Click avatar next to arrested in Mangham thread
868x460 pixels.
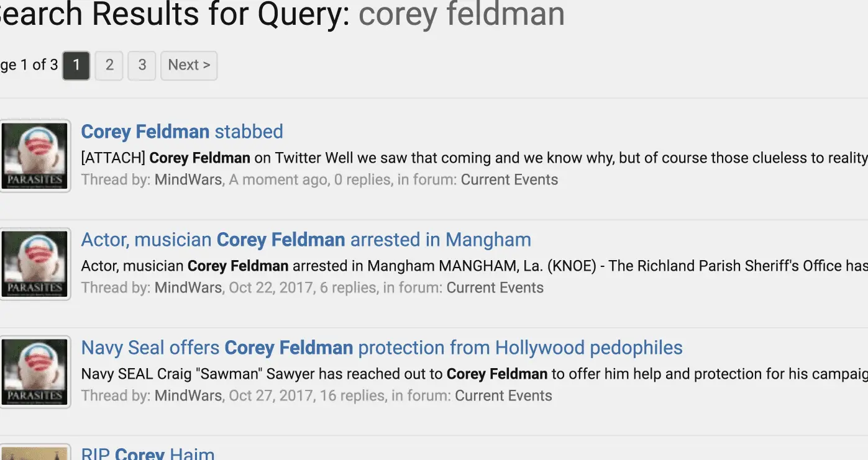pyautogui.click(x=35, y=264)
